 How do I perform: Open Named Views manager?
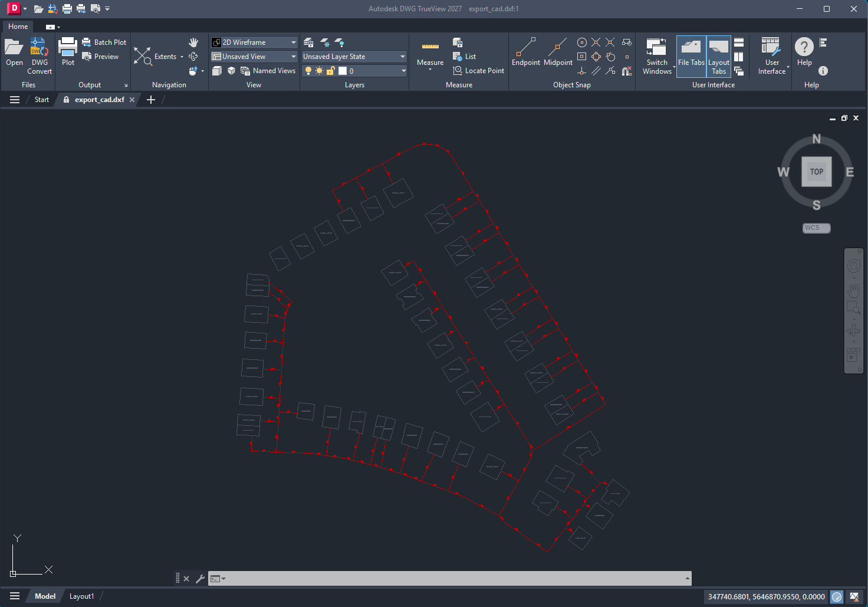tap(268, 71)
